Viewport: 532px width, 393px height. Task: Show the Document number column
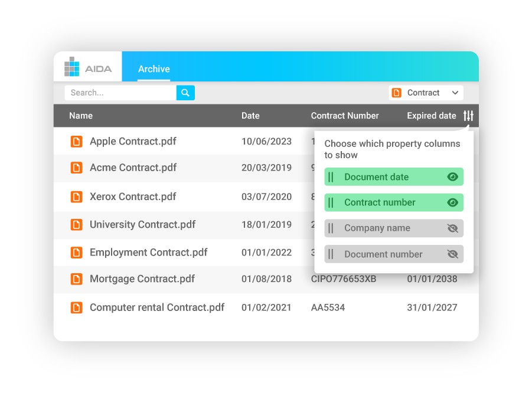click(x=452, y=254)
